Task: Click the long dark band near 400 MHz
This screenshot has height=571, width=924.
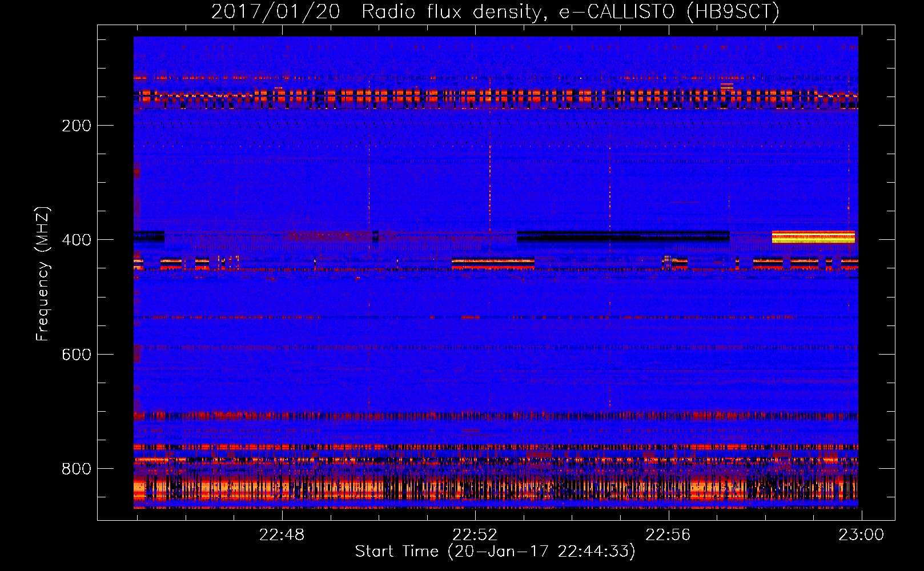Action: click(x=623, y=236)
